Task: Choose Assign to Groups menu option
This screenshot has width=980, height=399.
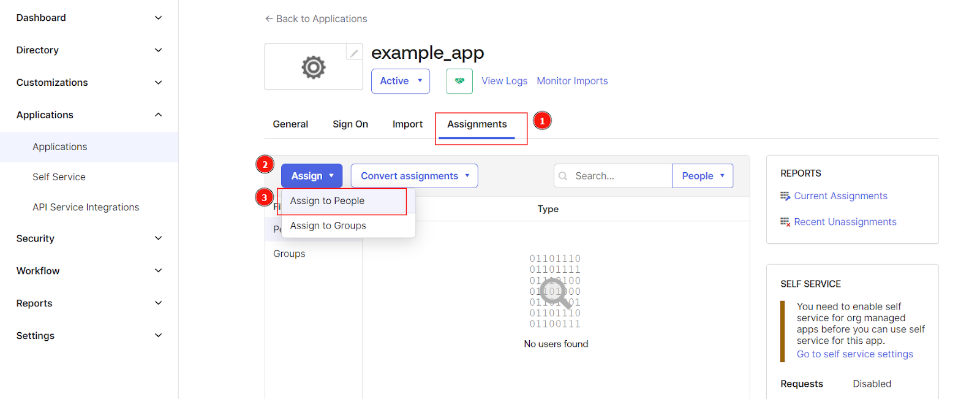Action: coord(328,226)
